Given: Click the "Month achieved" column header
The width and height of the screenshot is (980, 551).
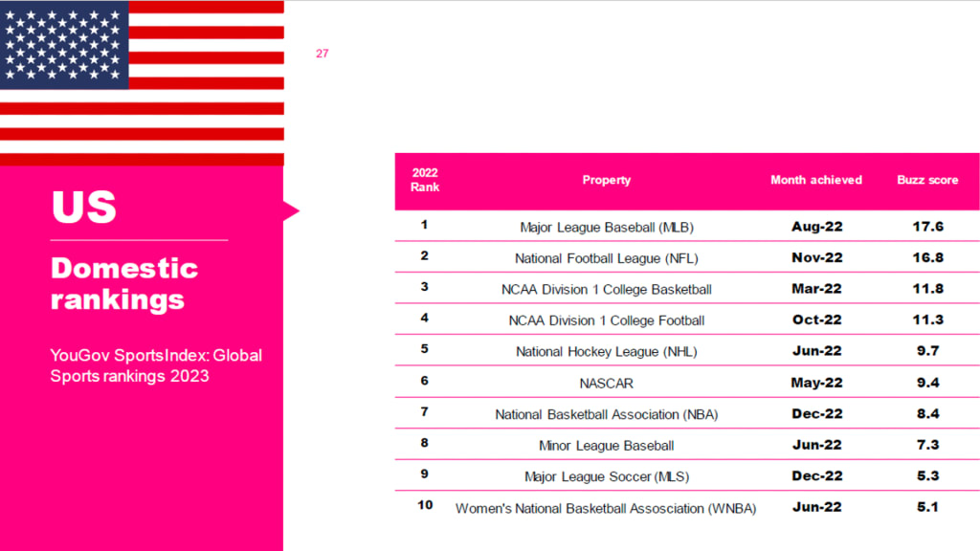Looking at the screenshot, I should pos(816,180).
